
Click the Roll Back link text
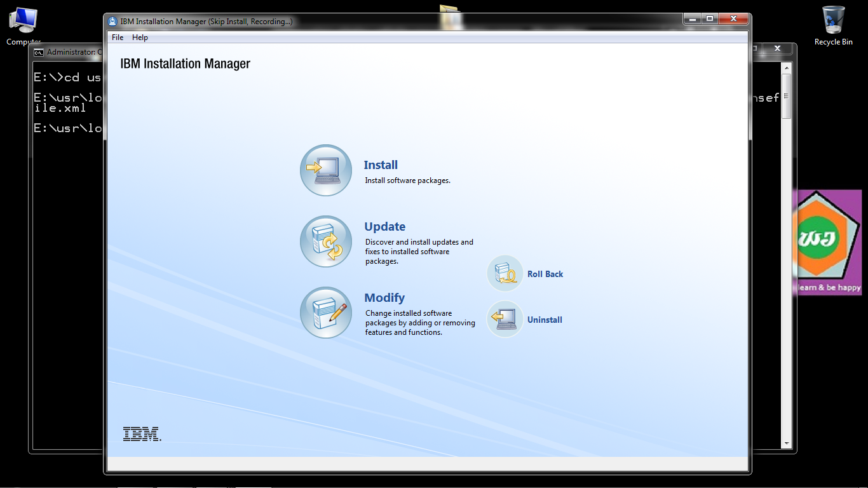[x=545, y=274]
